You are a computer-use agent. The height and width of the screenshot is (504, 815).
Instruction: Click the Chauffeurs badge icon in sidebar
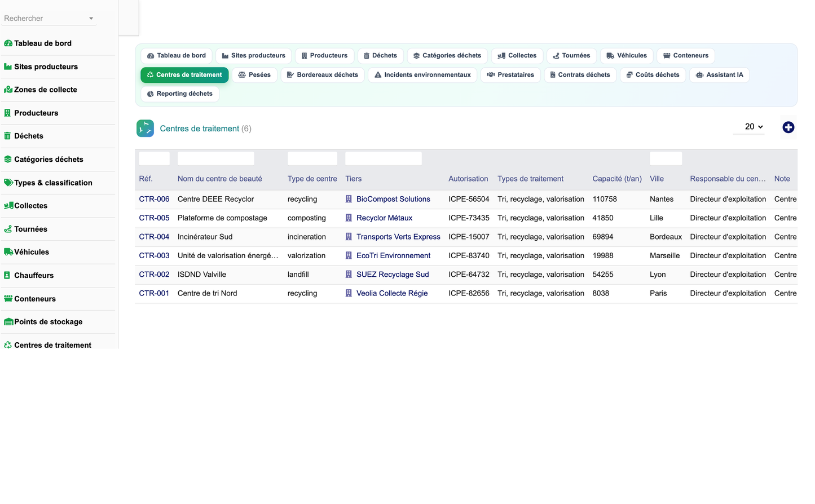[x=7, y=275]
